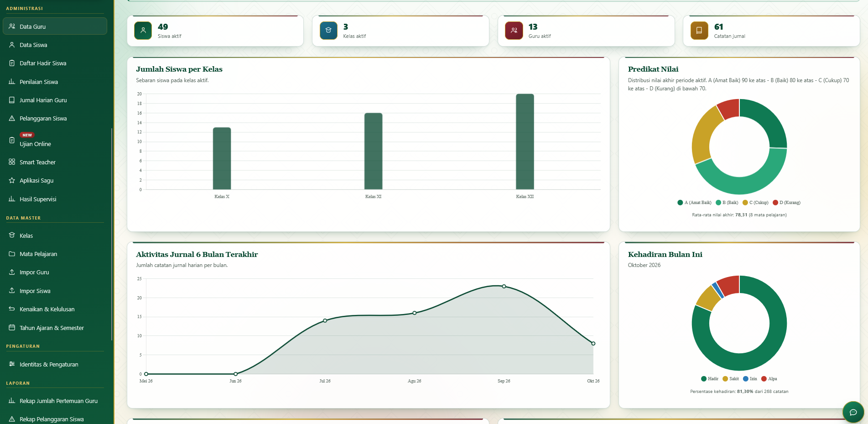Click the Kelas XI bar in chart
The height and width of the screenshot is (424, 868).
point(373,151)
